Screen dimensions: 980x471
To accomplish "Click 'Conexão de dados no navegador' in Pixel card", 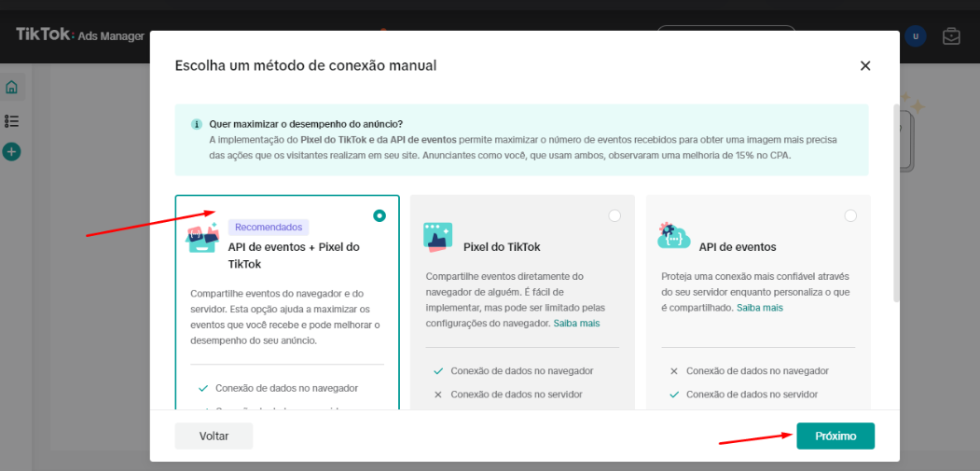I will (522, 371).
